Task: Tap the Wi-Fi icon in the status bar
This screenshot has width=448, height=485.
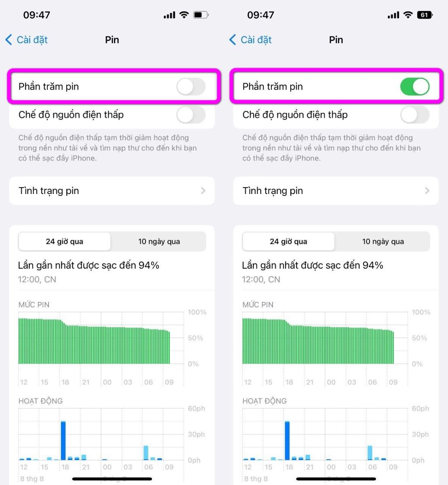Action: tap(184, 15)
